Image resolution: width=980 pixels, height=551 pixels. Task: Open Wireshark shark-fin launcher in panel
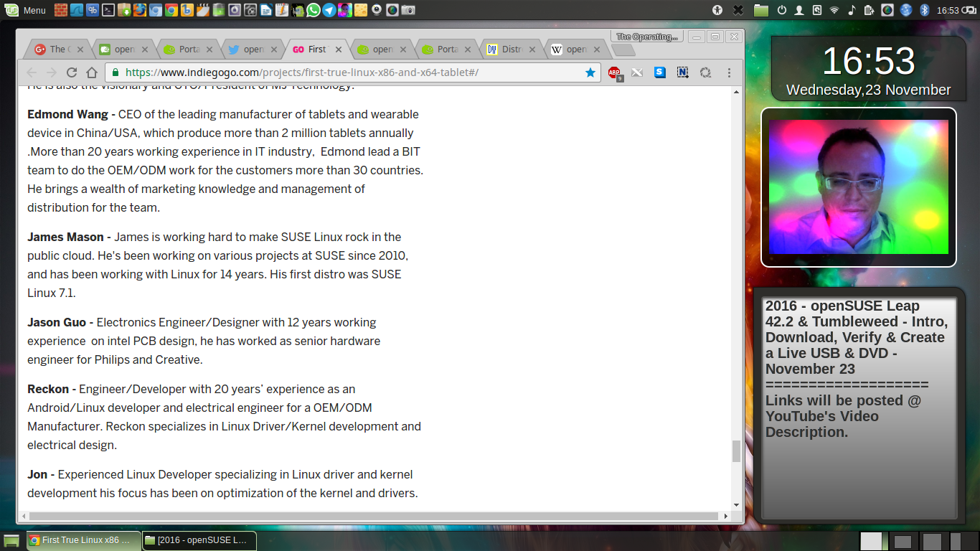click(77, 10)
